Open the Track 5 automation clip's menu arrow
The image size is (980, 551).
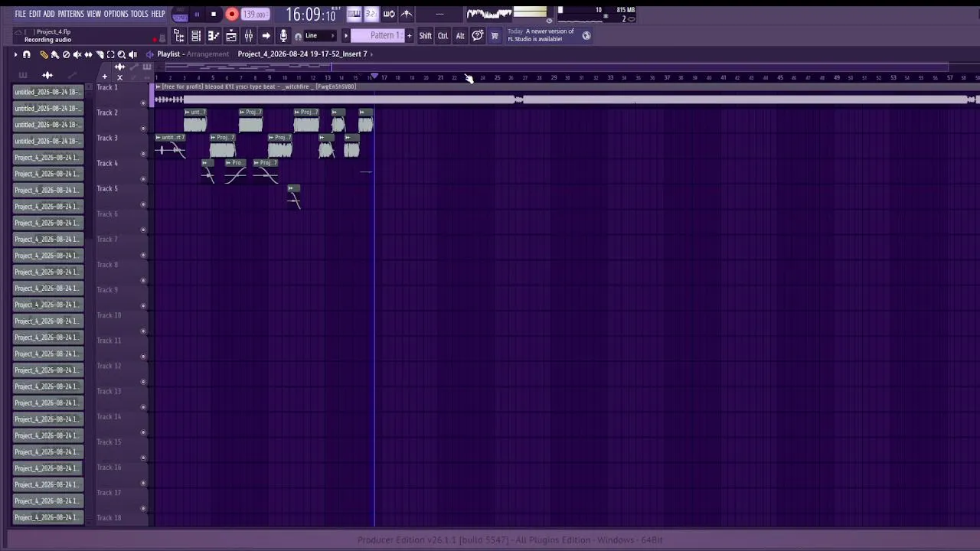[290, 188]
